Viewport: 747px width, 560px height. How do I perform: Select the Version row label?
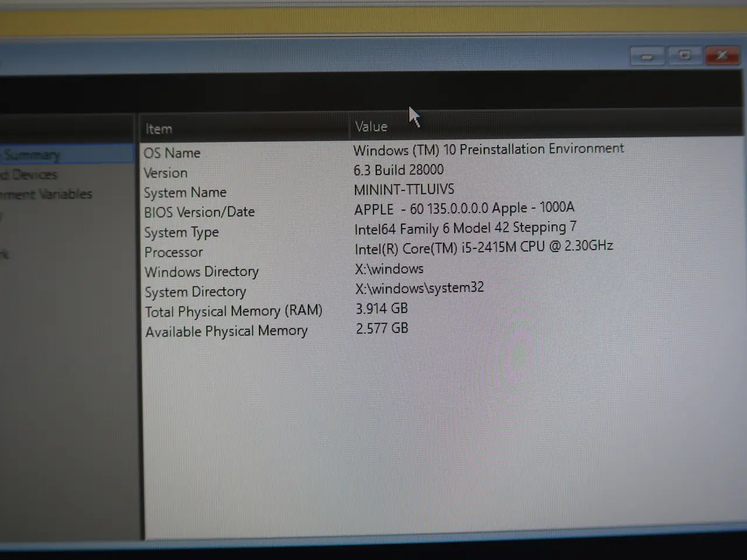[166, 173]
